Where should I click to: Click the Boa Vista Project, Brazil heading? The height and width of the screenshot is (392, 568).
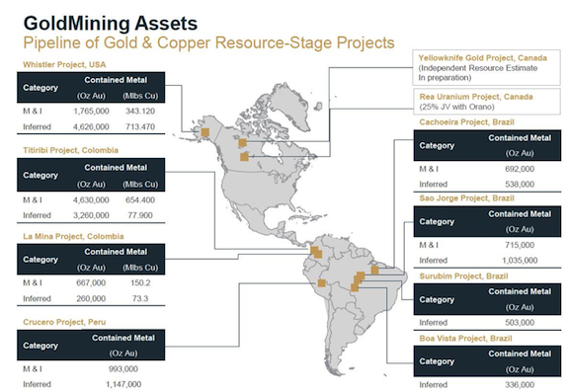[465, 339]
